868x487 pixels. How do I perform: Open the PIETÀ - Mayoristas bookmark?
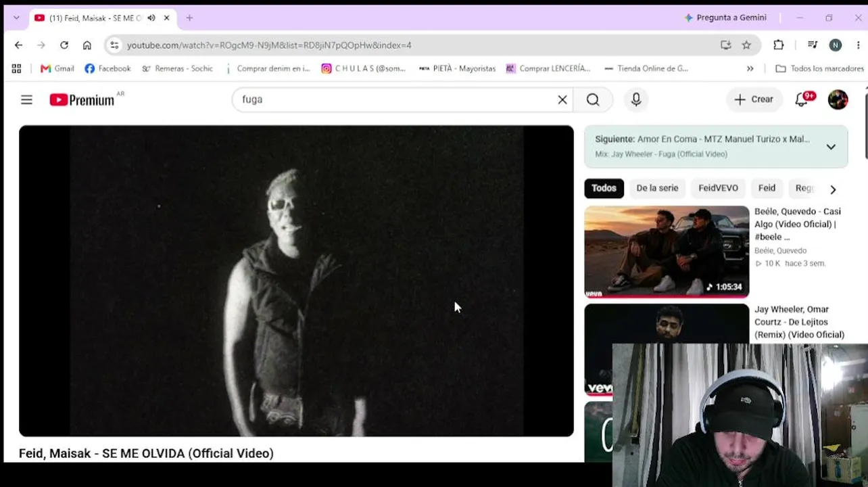tap(458, 68)
